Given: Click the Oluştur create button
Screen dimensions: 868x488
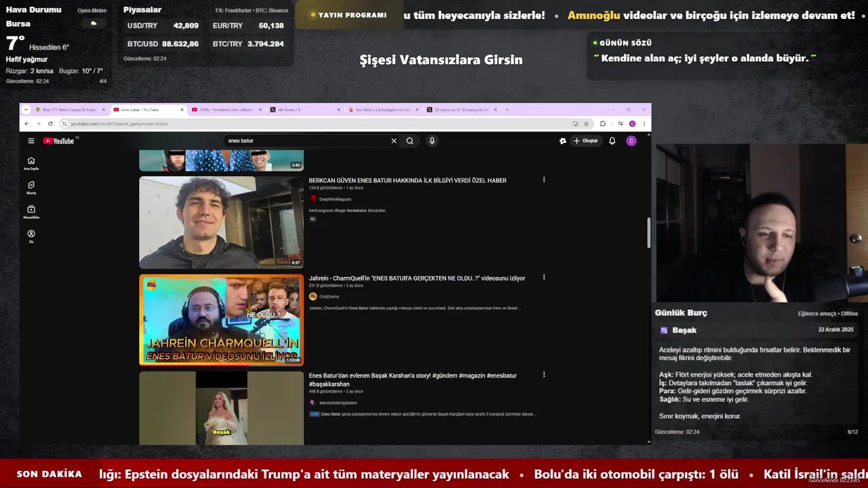Looking at the screenshot, I should point(586,141).
